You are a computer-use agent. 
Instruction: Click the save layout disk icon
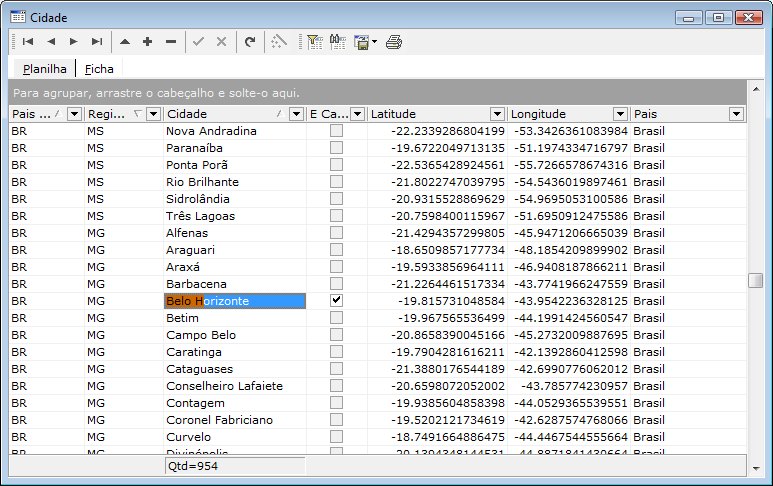coord(361,42)
